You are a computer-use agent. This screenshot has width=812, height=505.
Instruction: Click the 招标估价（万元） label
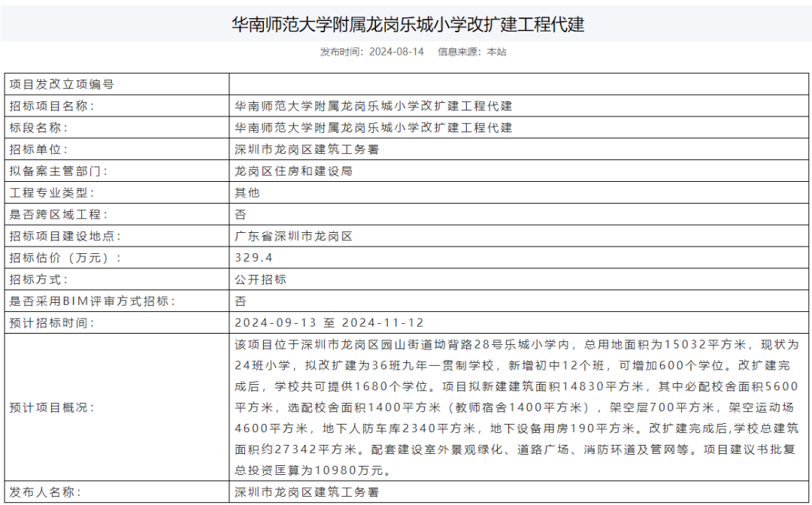click(x=65, y=259)
